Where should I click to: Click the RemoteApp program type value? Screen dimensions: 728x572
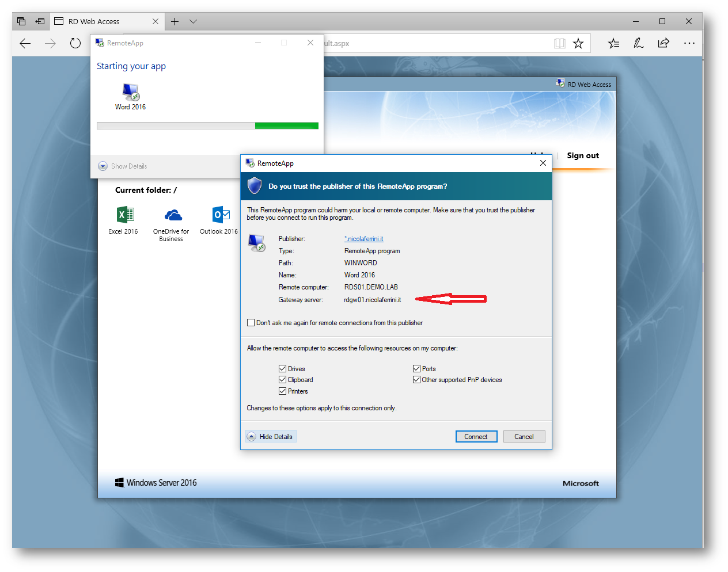pyautogui.click(x=372, y=251)
